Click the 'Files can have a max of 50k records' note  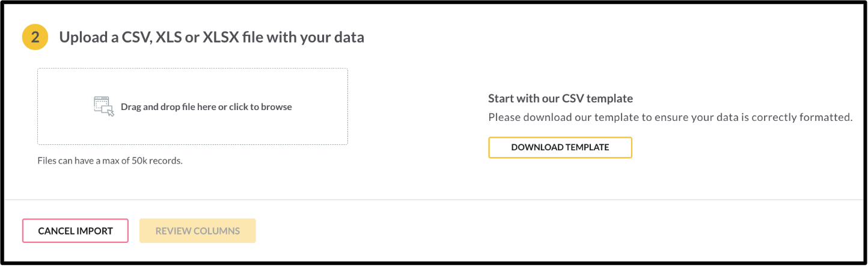pyautogui.click(x=110, y=161)
